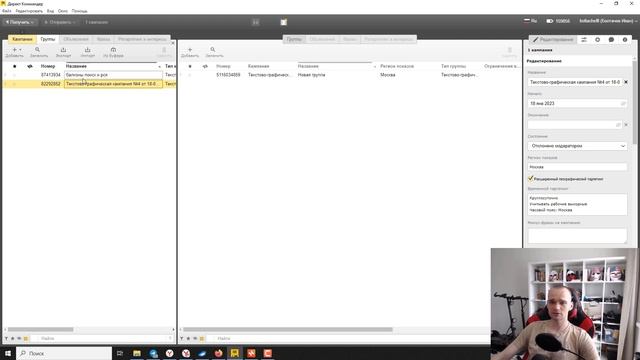
Task: Click the Windows taskbar Поиск search box
Action: pyautogui.click(x=64, y=353)
